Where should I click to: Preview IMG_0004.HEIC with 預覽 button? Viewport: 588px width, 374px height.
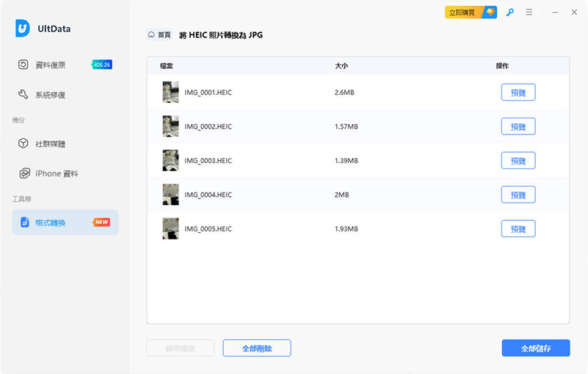point(518,195)
